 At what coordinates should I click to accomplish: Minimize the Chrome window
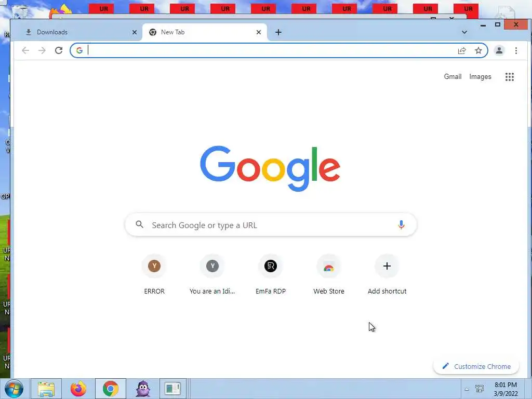(x=483, y=25)
